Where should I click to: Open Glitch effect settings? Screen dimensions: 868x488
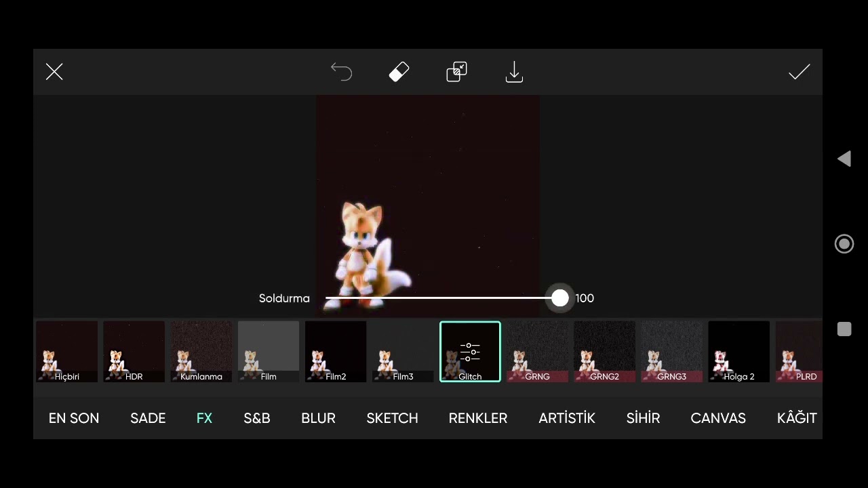(470, 352)
